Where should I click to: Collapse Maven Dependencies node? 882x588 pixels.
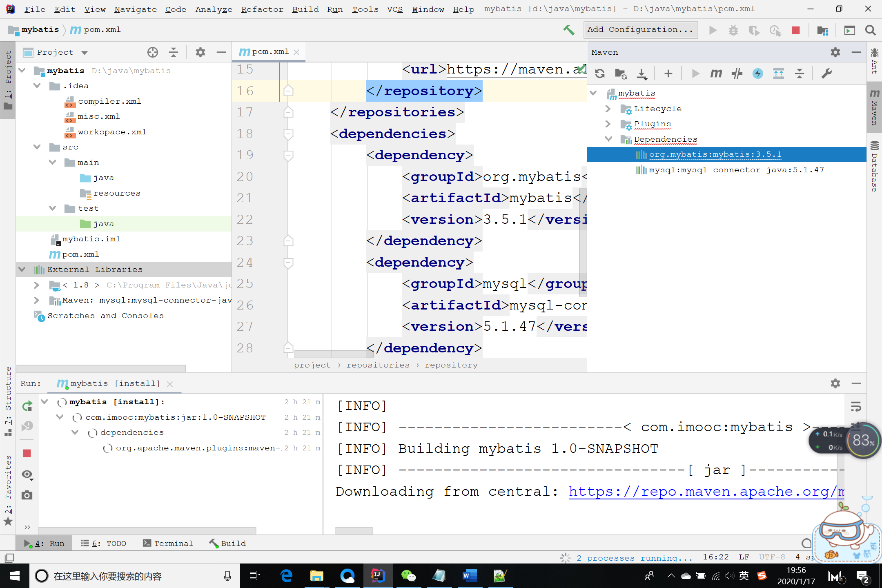pos(608,139)
